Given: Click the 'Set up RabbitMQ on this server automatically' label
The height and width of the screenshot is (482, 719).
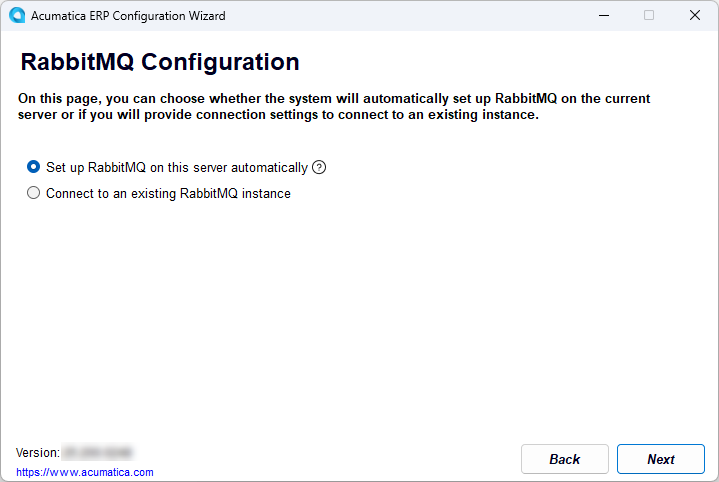Looking at the screenshot, I should click(177, 168).
